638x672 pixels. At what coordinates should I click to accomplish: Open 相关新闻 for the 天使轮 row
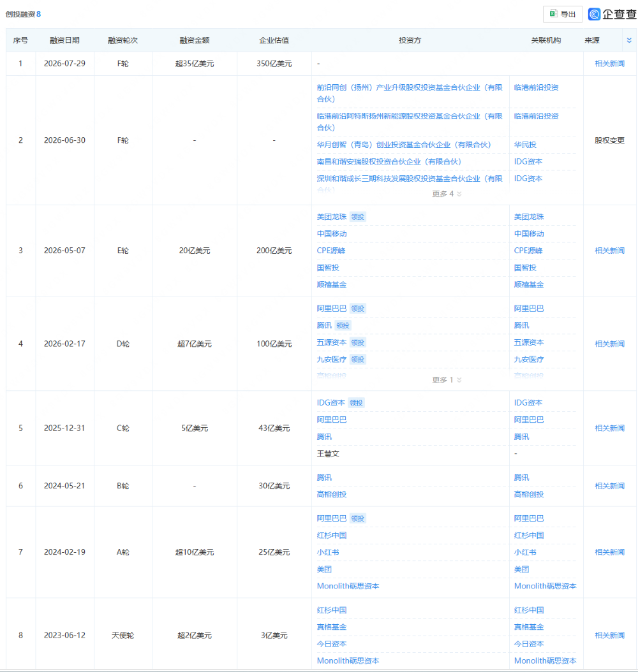(x=610, y=635)
